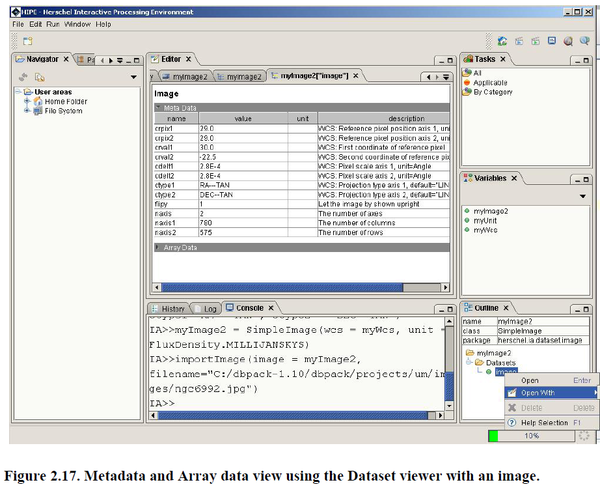Expand the Home Folder node

click(x=27, y=101)
